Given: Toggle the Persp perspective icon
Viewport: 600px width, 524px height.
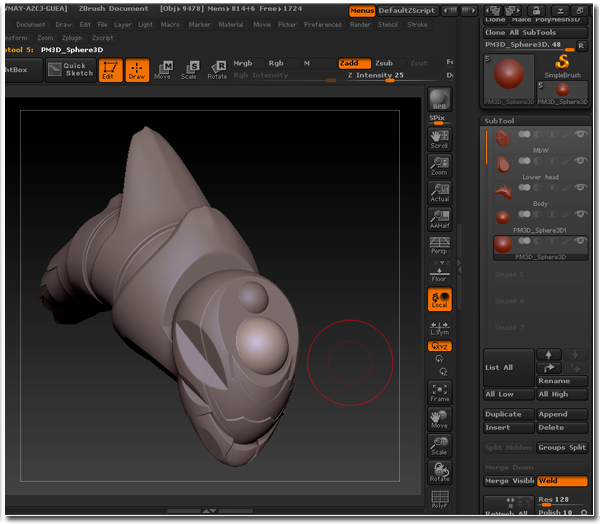Looking at the screenshot, I should [x=439, y=246].
